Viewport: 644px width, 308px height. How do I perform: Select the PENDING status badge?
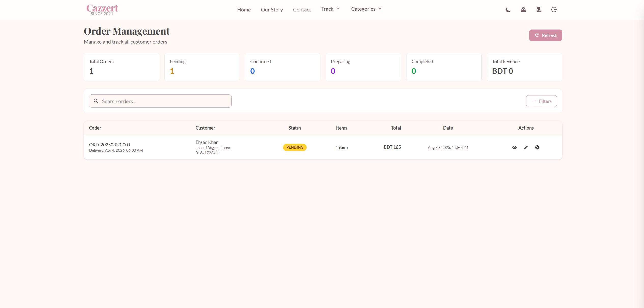click(x=295, y=147)
